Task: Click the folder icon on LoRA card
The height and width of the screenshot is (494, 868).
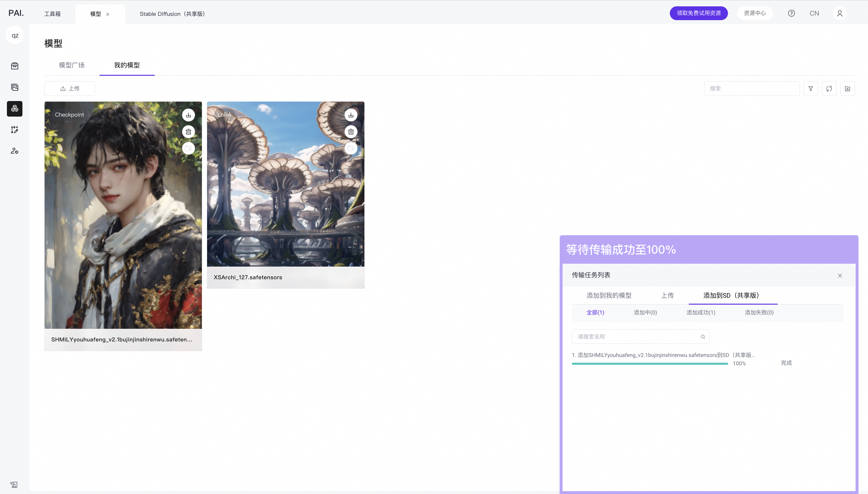Action: (351, 148)
